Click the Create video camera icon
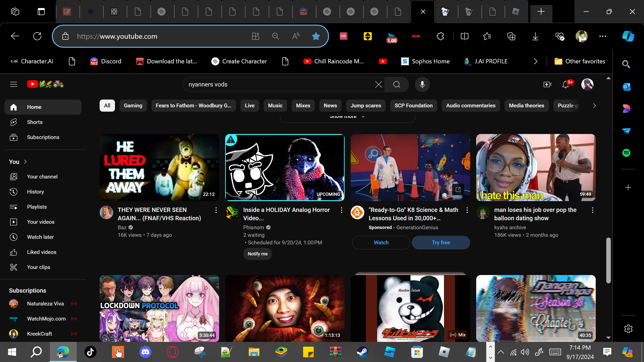644x362 pixels. pos(547,84)
